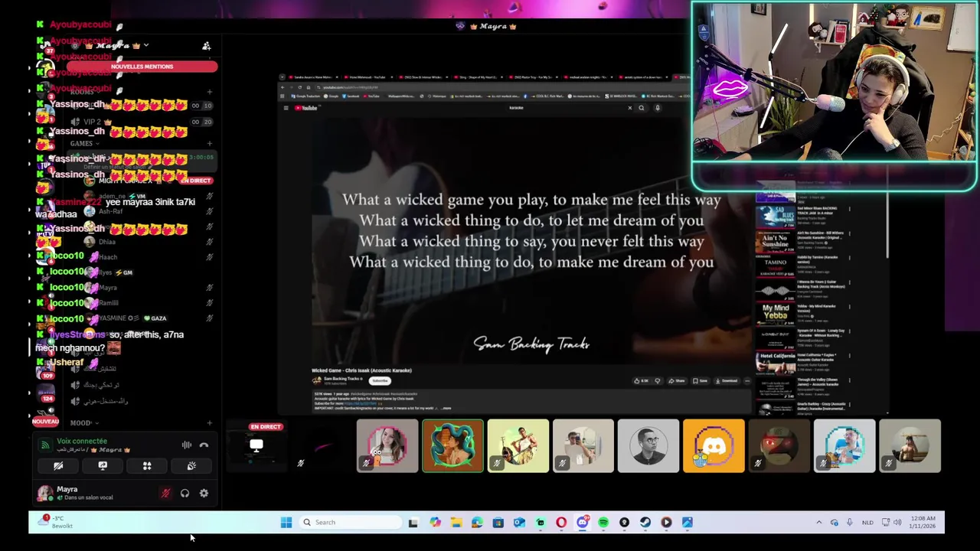Click Download under the YouTube video
This screenshot has height=551, width=980.
click(728, 380)
